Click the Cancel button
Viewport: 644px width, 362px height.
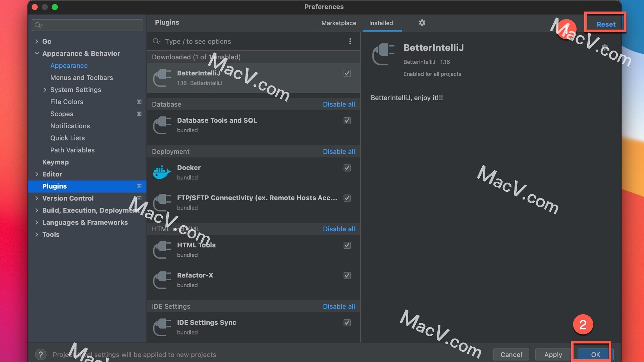pyautogui.click(x=511, y=354)
